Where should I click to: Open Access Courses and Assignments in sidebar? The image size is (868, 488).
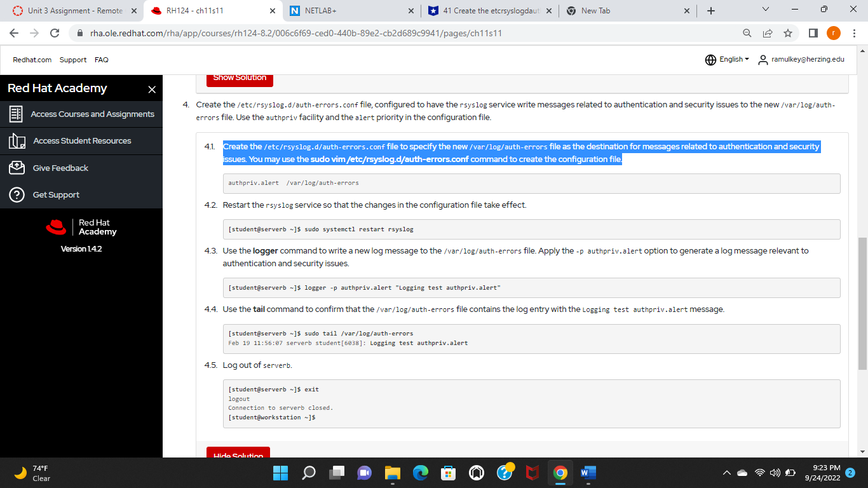tap(93, 114)
